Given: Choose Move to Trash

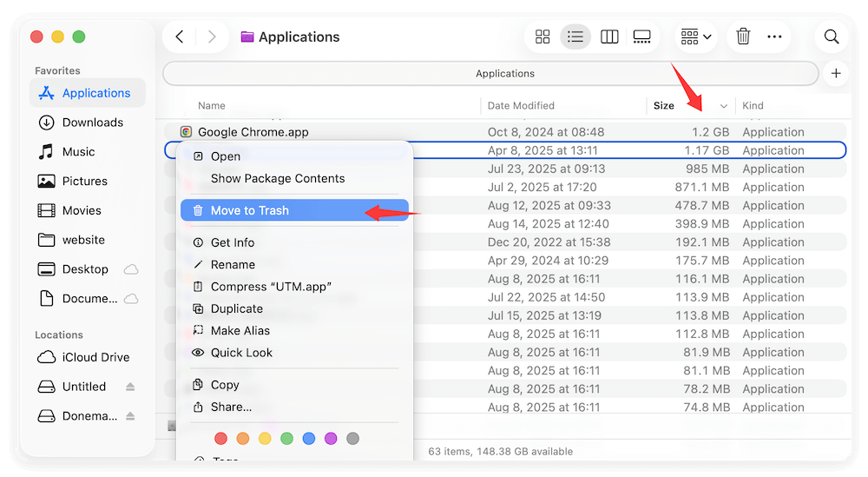Looking at the screenshot, I should [x=294, y=210].
